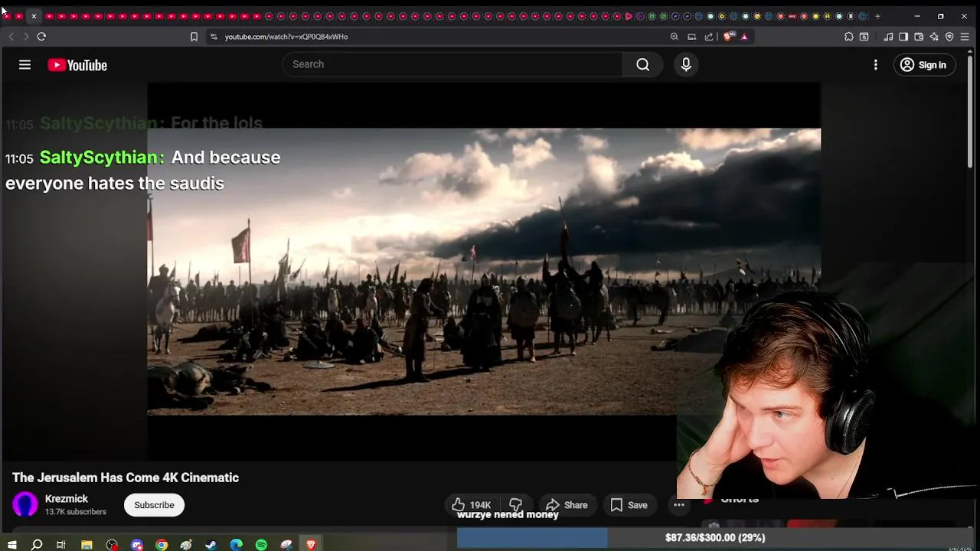The image size is (980, 551).
Task: Go back with the browser back arrow
Action: coord(11,37)
